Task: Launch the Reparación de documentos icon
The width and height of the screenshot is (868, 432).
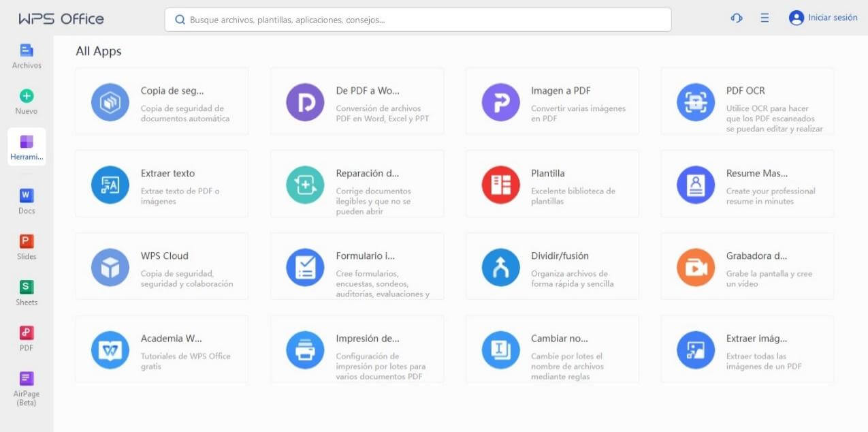Action: [305, 185]
